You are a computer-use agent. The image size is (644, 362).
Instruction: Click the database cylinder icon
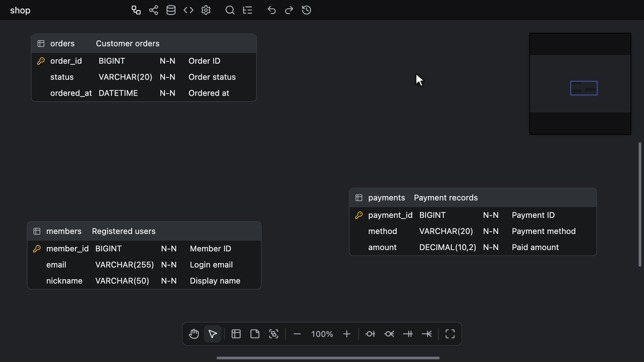(171, 10)
